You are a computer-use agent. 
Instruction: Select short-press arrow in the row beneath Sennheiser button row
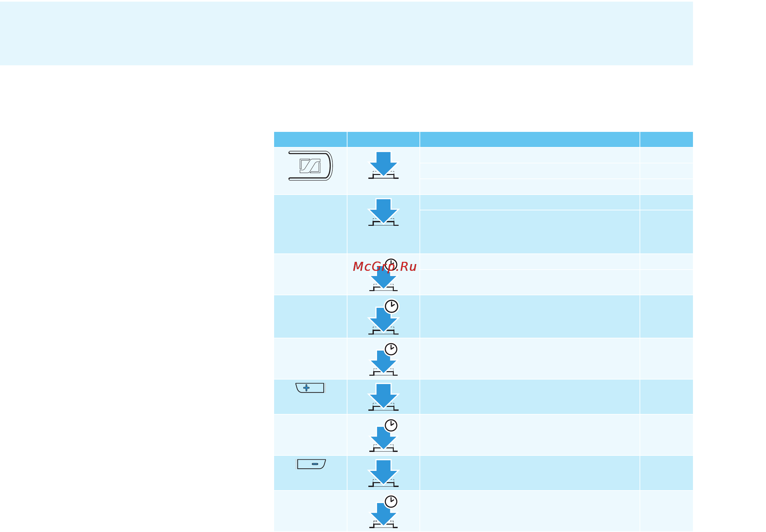tap(383, 212)
